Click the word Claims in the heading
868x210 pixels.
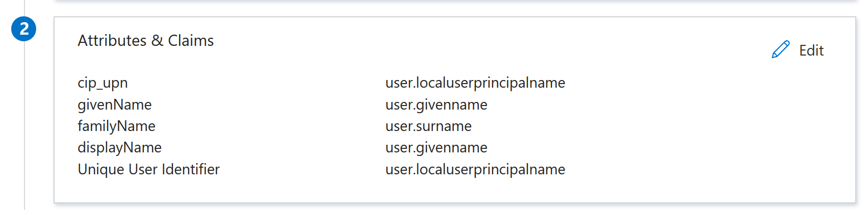[191, 41]
